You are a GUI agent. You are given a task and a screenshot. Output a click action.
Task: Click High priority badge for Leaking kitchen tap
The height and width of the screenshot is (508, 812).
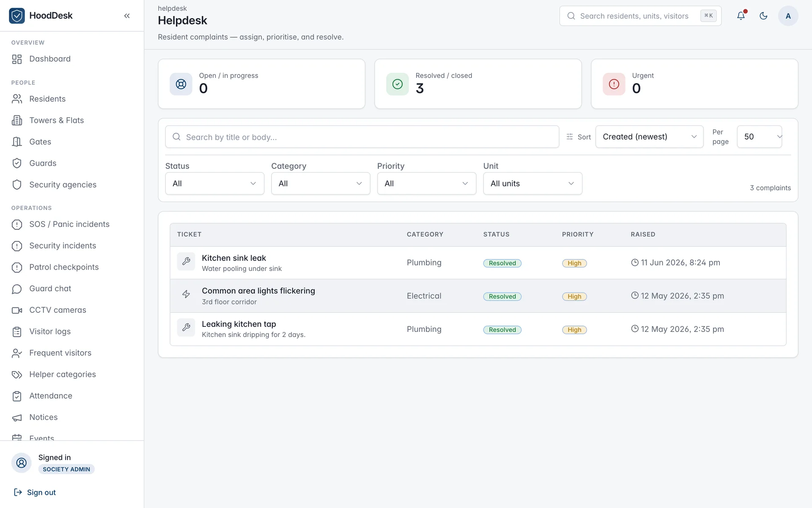[574, 330]
